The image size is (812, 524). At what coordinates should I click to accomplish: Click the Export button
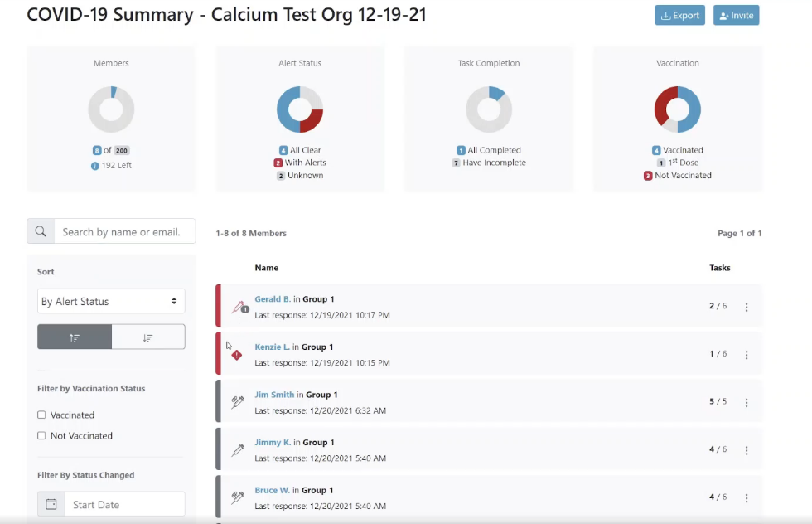coord(679,15)
